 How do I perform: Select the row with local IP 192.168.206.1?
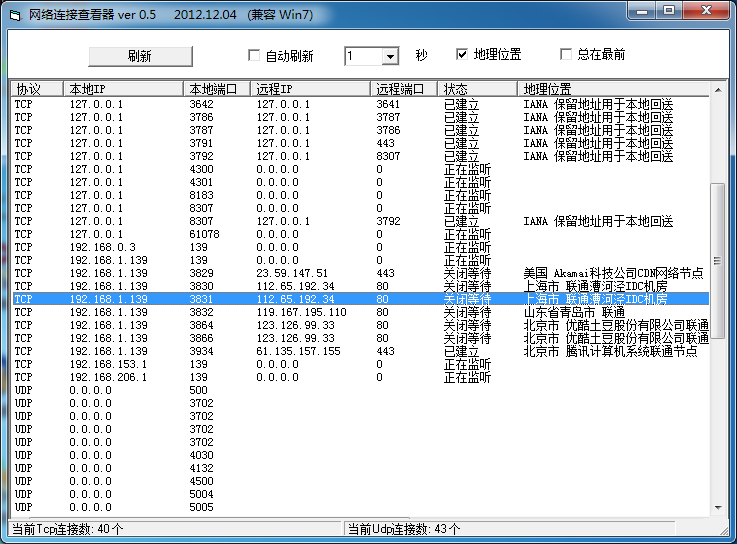(x=361, y=377)
